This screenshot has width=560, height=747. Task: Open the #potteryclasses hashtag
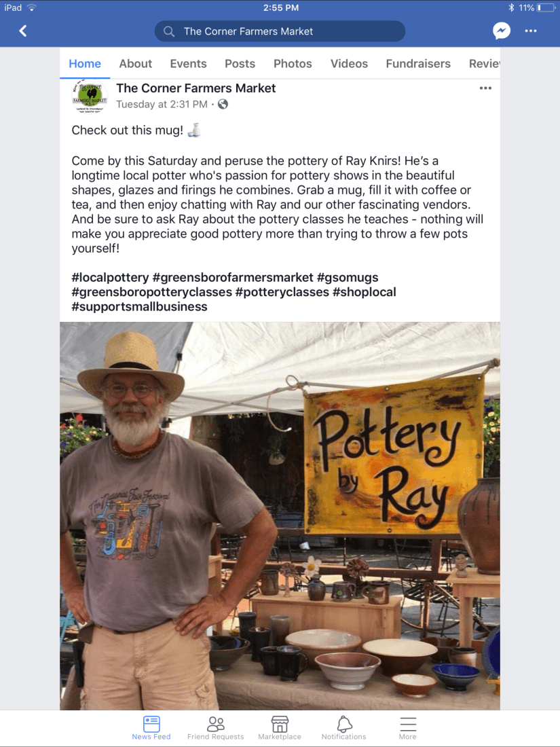282,292
